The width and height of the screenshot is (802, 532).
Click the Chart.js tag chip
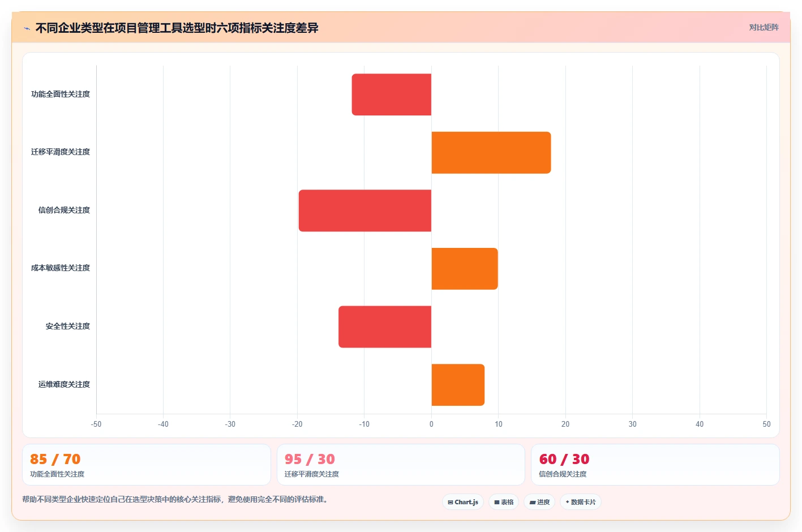pyautogui.click(x=463, y=502)
